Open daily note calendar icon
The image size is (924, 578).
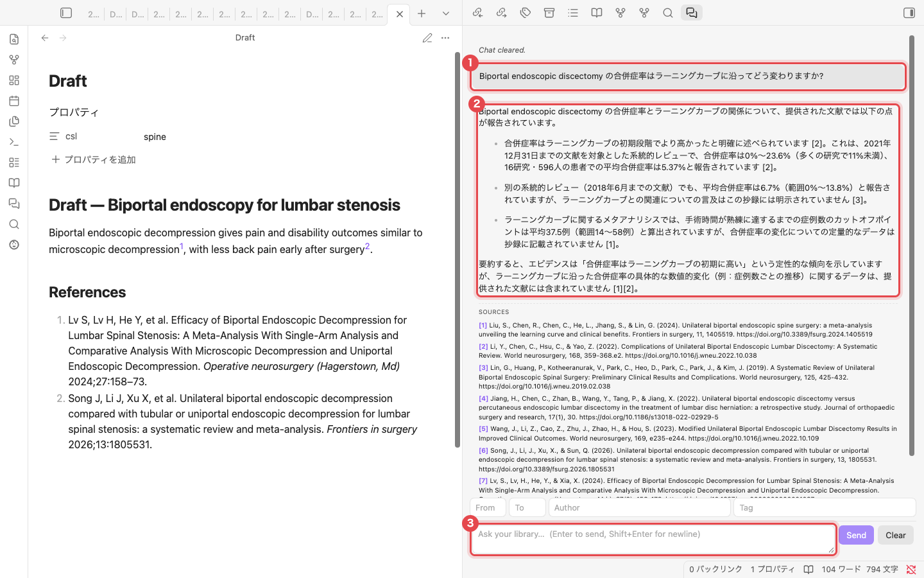(x=14, y=101)
